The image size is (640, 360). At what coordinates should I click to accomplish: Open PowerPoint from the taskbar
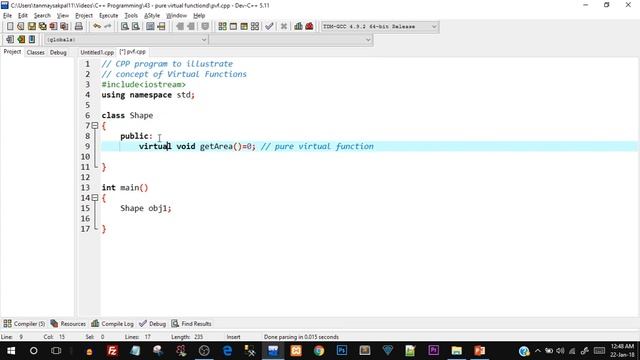click(x=480, y=351)
